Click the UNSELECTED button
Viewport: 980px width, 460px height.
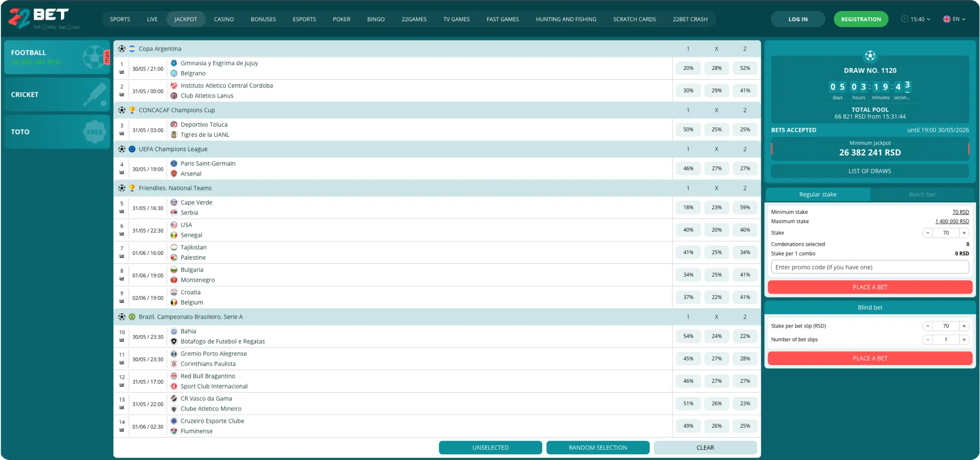pos(490,448)
